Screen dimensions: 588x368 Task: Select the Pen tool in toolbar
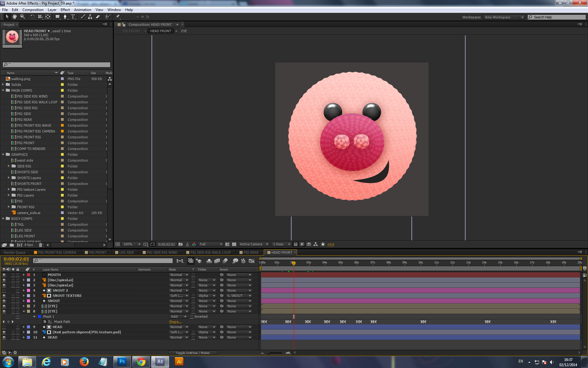click(x=65, y=17)
